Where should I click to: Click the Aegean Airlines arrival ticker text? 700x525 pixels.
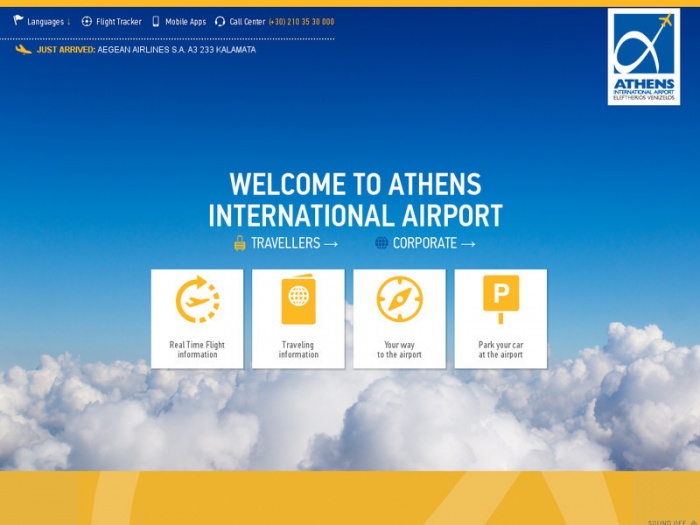click(x=176, y=50)
